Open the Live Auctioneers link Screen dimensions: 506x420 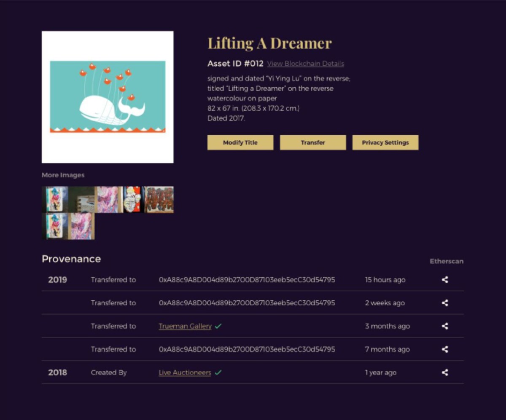coord(185,372)
